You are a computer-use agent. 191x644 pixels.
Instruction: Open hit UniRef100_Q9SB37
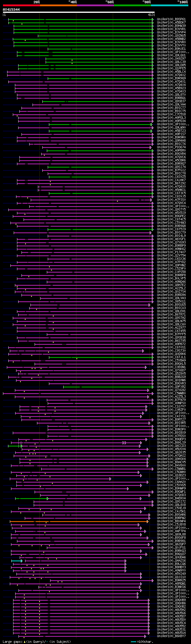point(171,101)
